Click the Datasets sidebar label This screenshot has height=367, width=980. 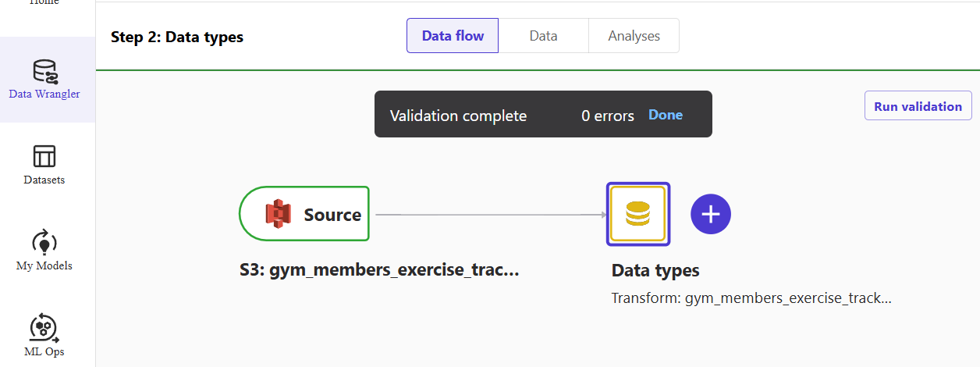pyautogui.click(x=44, y=180)
